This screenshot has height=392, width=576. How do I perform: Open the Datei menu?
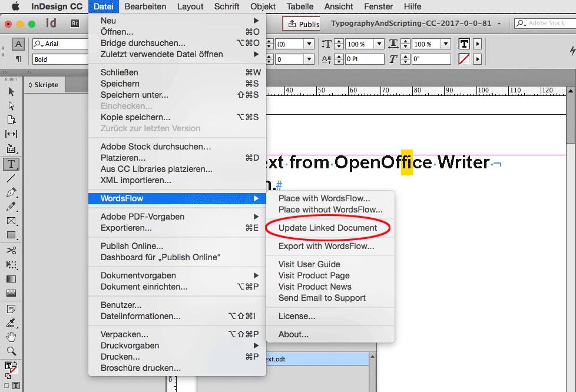coord(103,6)
